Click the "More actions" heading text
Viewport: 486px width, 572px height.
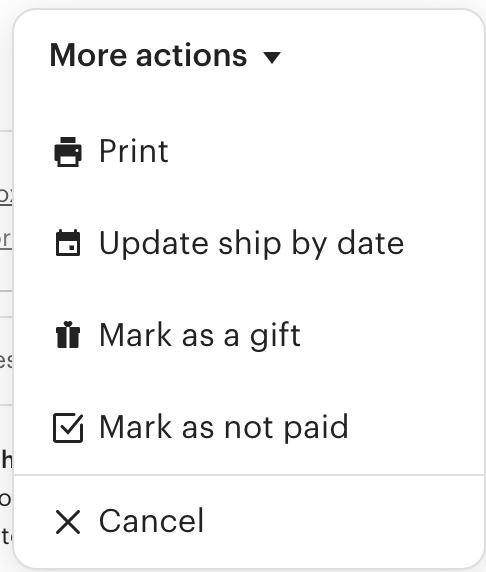148,55
